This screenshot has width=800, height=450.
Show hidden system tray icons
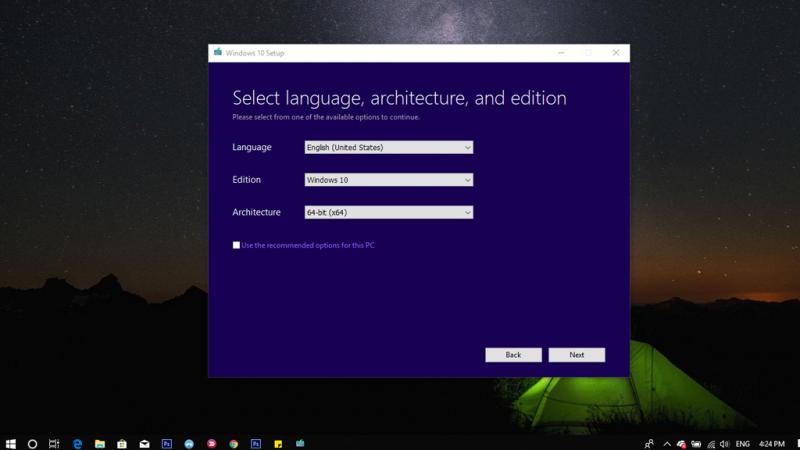click(x=665, y=442)
